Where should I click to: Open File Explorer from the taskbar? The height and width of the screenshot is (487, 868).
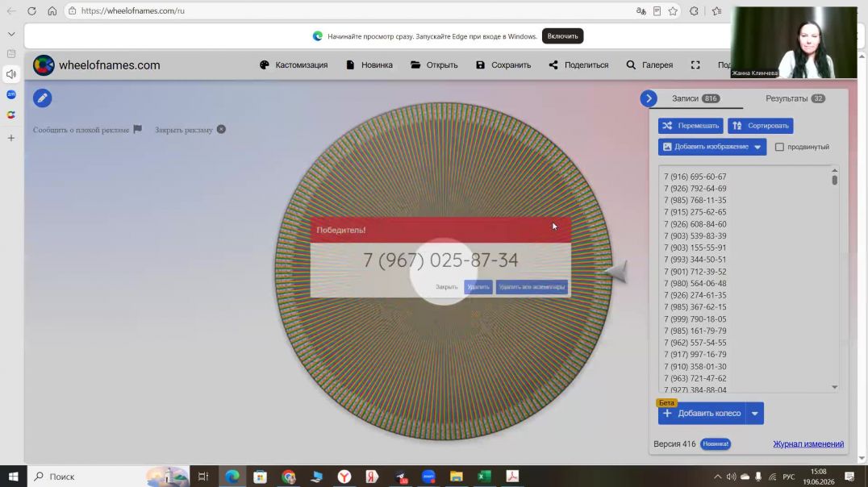456,477
